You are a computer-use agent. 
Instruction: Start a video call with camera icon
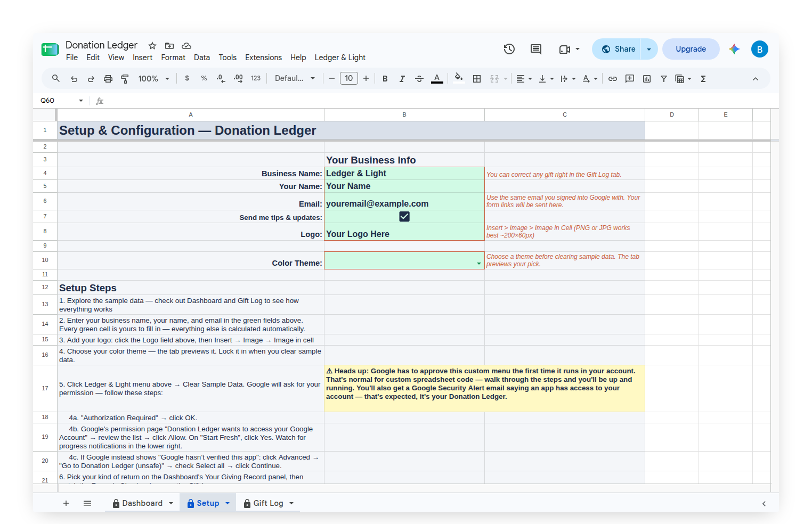click(565, 49)
